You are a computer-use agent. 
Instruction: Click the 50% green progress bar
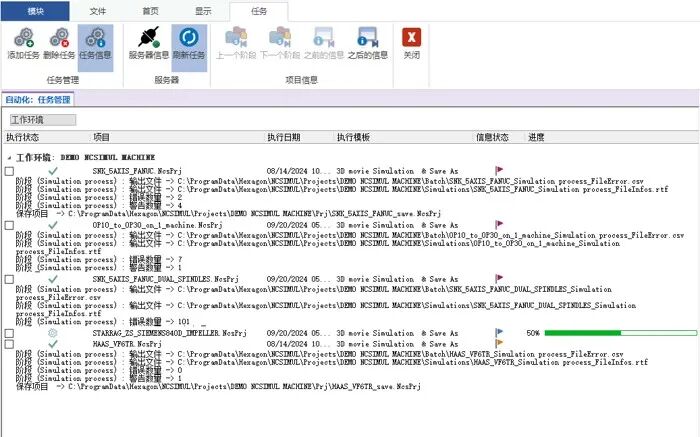pyautogui.click(x=621, y=333)
